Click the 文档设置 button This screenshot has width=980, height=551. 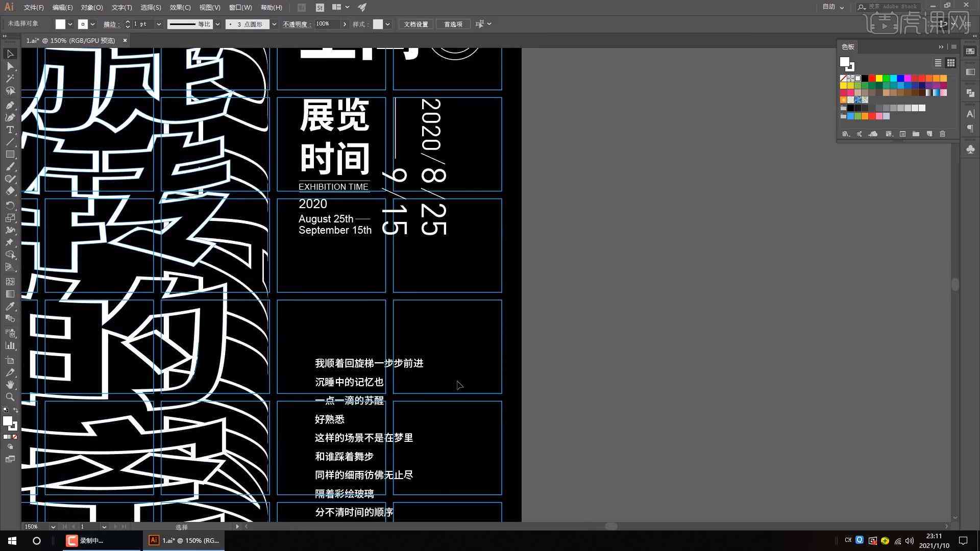click(416, 24)
